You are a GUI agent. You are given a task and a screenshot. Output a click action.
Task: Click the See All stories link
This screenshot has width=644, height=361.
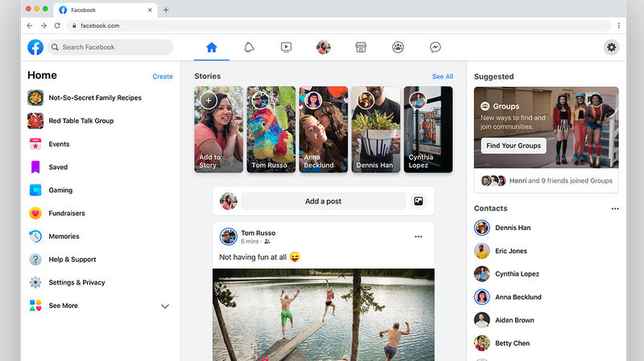pyautogui.click(x=442, y=76)
